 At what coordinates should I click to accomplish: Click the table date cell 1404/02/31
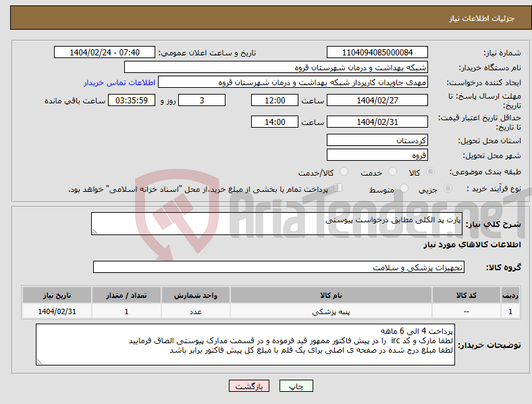tap(57, 311)
